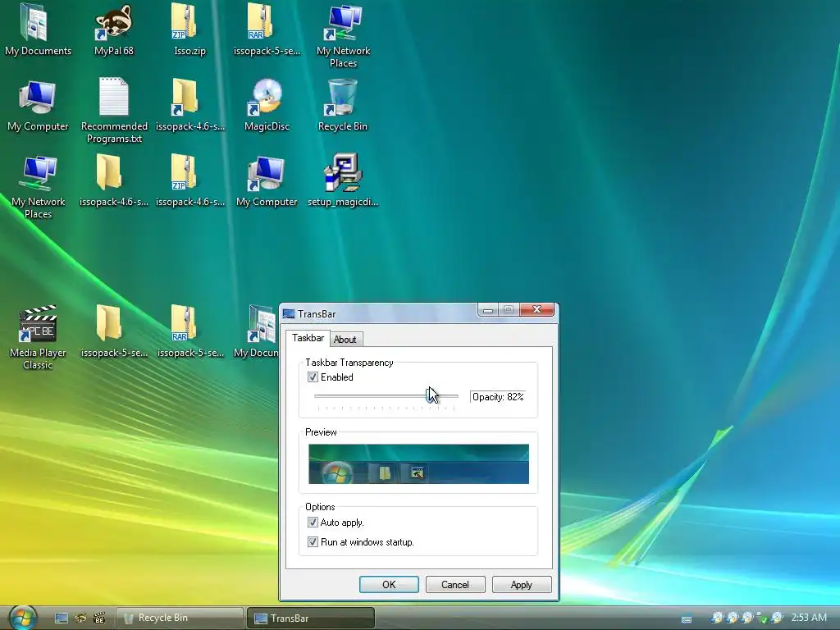
Task: Click the Cancel button
Action: (x=455, y=584)
